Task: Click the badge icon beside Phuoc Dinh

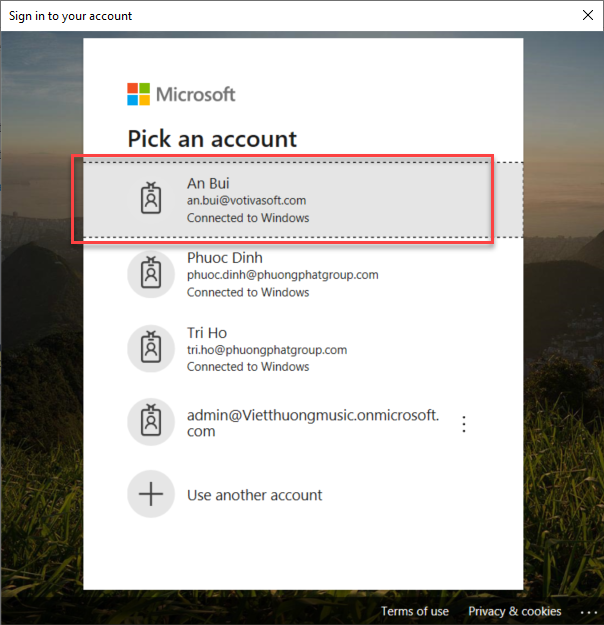Action: pos(151,273)
